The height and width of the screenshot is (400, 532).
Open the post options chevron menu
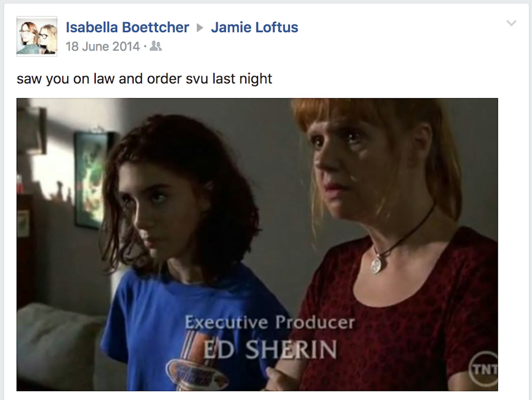(x=511, y=23)
